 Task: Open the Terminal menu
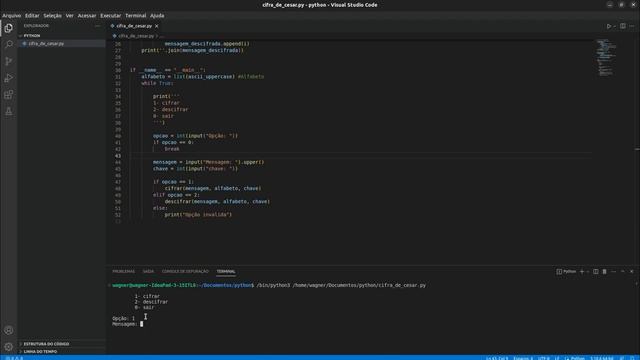pyautogui.click(x=136, y=16)
